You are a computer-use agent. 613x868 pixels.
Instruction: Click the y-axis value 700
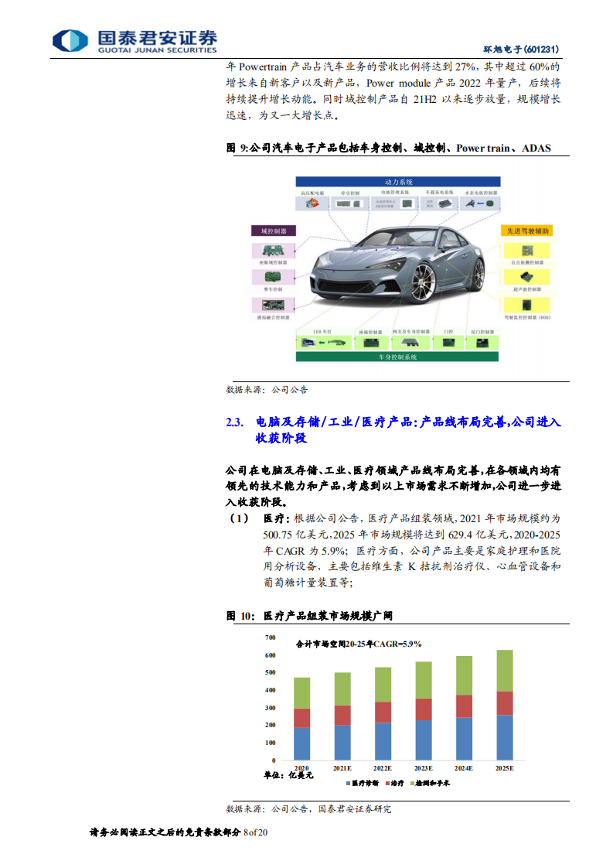[x=270, y=637]
